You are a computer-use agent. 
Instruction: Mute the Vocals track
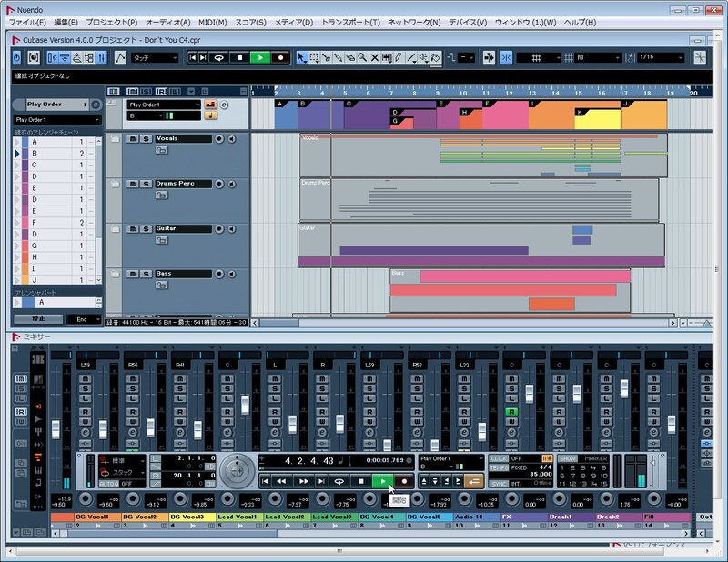[133, 139]
